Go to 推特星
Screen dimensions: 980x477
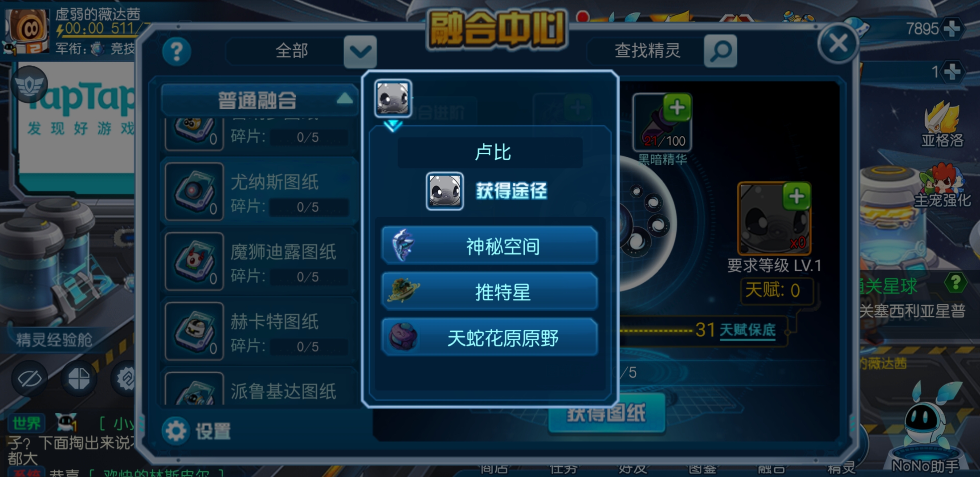tap(489, 291)
